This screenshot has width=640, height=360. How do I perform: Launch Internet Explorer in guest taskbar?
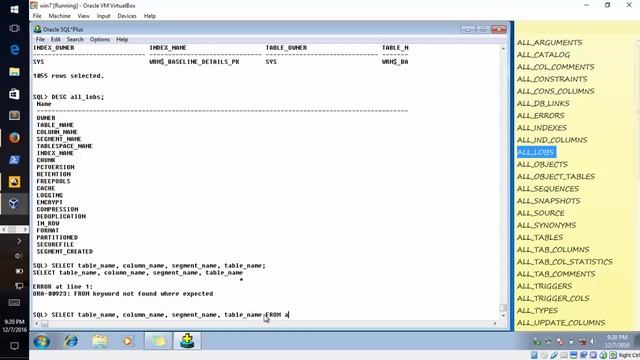coord(71,341)
